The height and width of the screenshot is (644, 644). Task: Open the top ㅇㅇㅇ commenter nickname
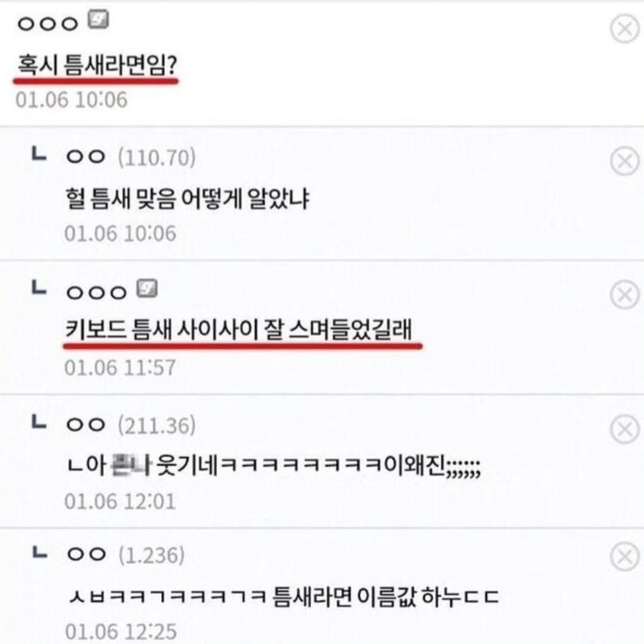click(x=48, y=24)
